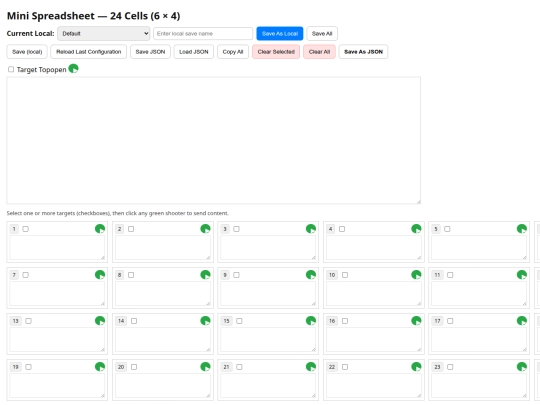540x405 pixels.
Task: Click the green shooter of cell 5
Action: click(x=522, y=229)
